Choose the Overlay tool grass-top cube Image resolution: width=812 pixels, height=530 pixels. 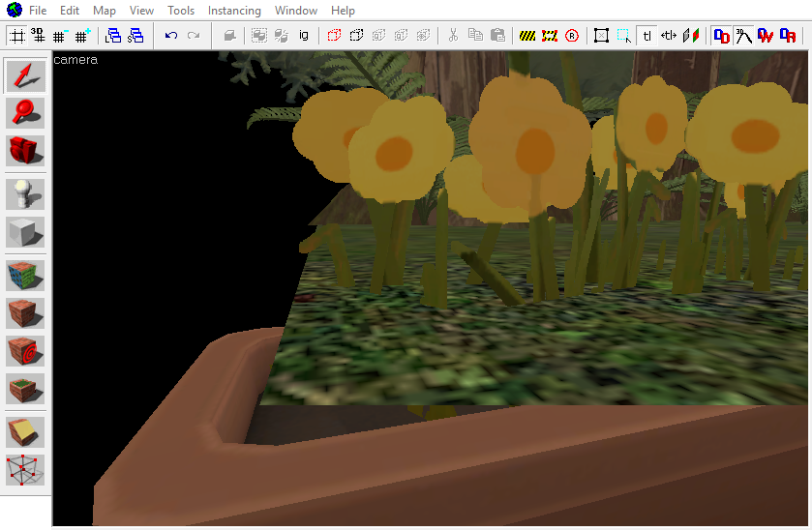click(25, 389)
